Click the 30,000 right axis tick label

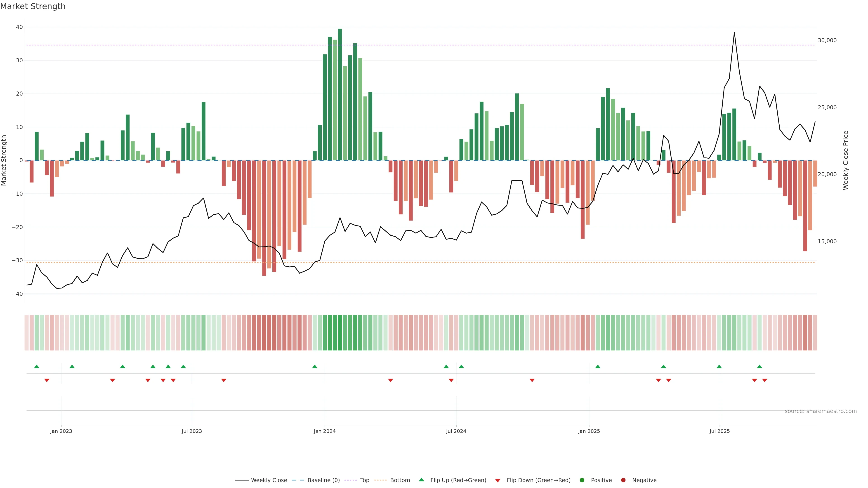click(x=827, y=40)
